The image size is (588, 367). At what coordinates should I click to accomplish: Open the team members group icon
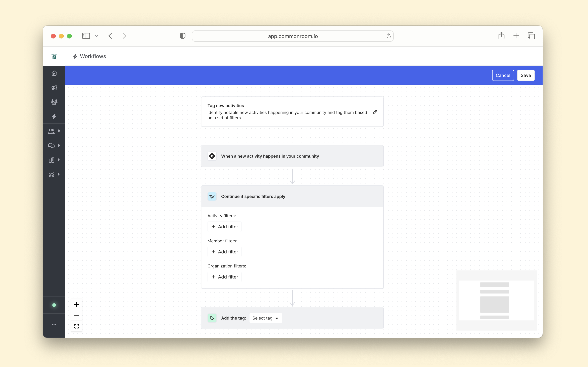click(x=54, y=102)
